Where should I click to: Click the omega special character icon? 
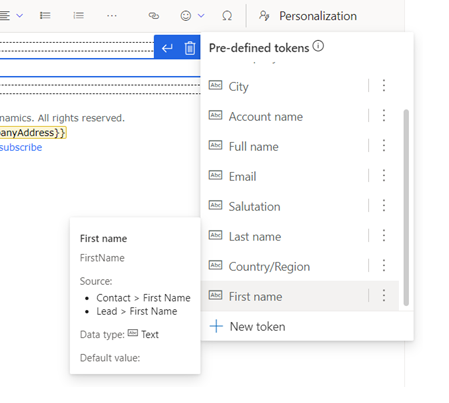(x=227, y=16)
